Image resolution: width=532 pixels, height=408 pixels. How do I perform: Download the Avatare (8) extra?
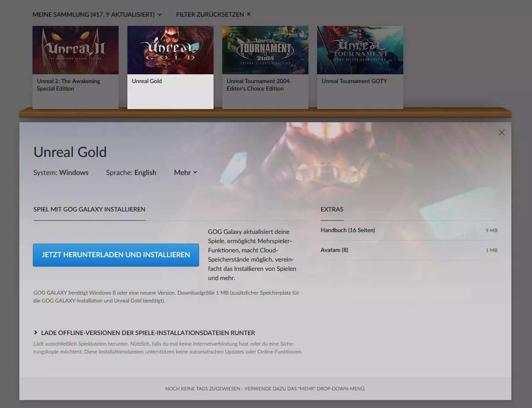[x=409, y=250]
